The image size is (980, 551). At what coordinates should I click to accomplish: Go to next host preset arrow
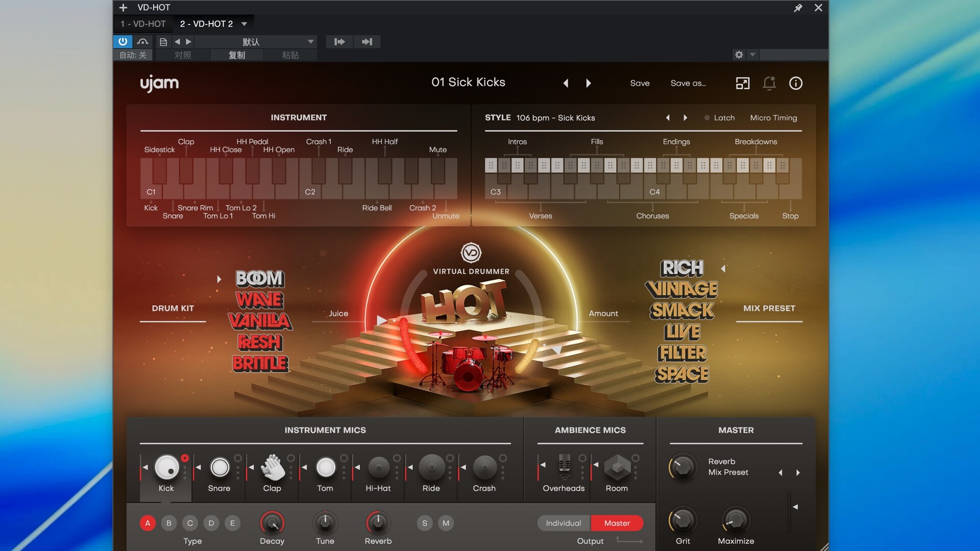pos(188,42)
